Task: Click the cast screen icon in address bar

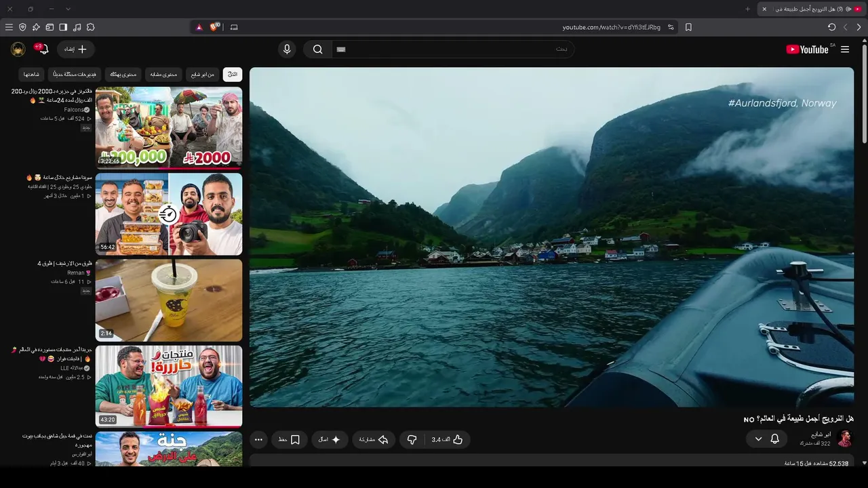Action: 234,27
